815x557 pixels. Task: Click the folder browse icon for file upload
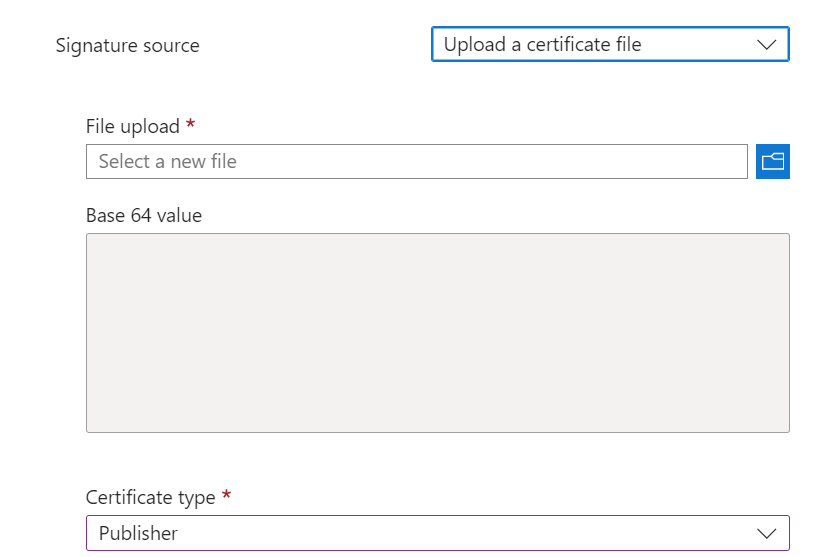click(x=772, y=162)
